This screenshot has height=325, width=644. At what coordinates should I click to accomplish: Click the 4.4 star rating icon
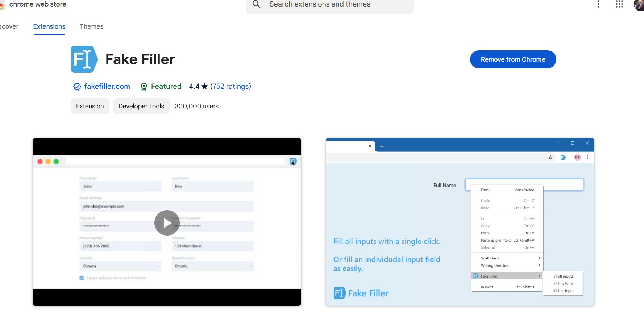coord(204,86)
